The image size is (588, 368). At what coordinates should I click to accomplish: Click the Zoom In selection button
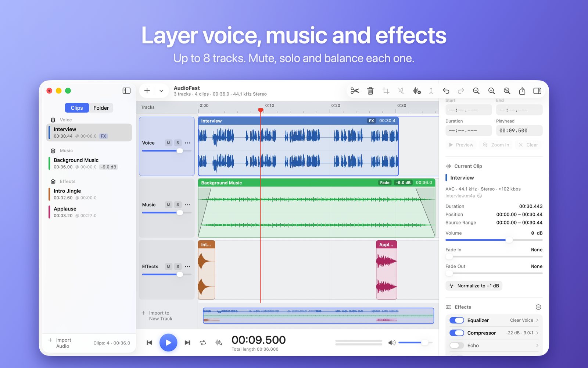496,145
